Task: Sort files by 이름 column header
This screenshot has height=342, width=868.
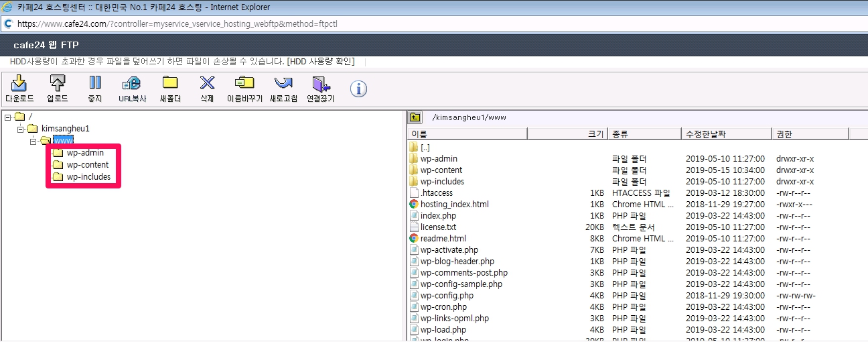Action: tap(467, 134)
